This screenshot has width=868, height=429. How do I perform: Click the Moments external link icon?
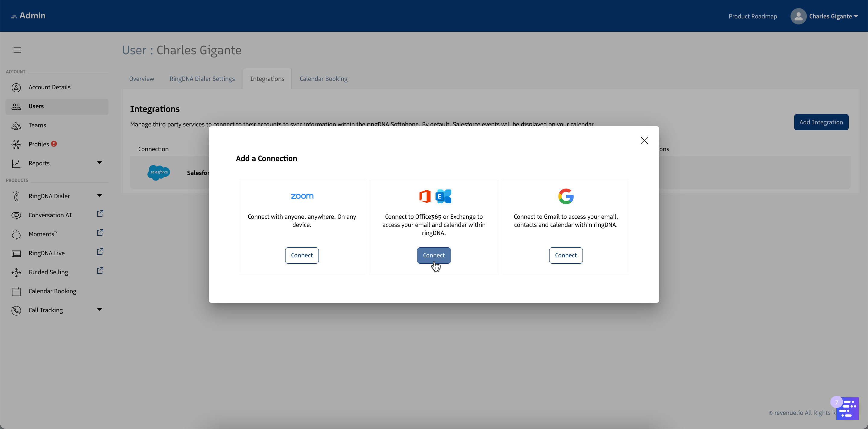click(x=100, y=233)
